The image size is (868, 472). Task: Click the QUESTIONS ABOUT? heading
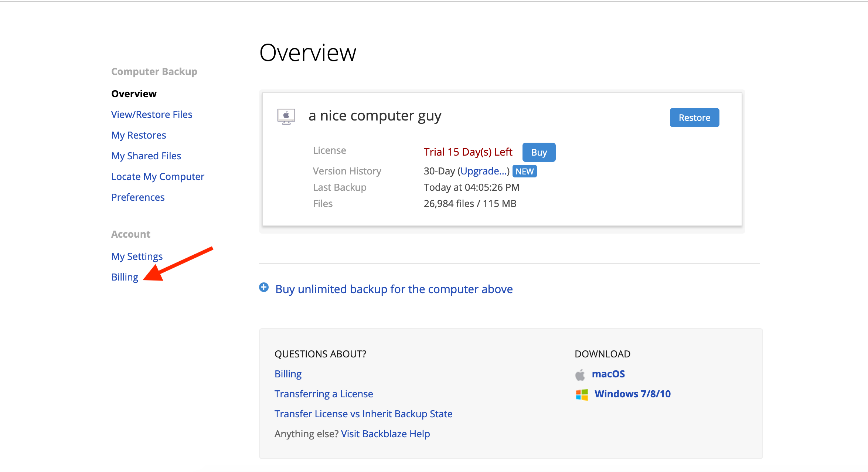point(320,354)
